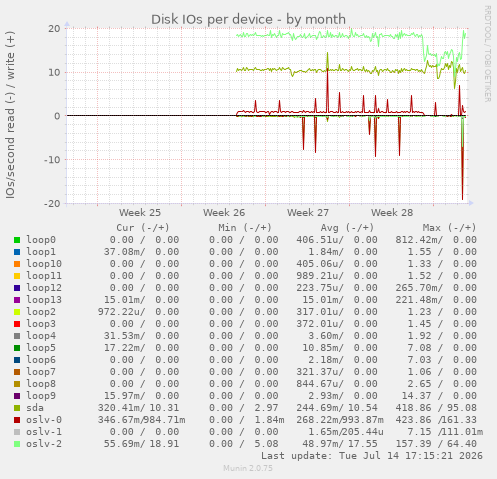Click the 'Last update' timestamp line
This screenshot has height=479, width=497.
[x=372, y=456]
